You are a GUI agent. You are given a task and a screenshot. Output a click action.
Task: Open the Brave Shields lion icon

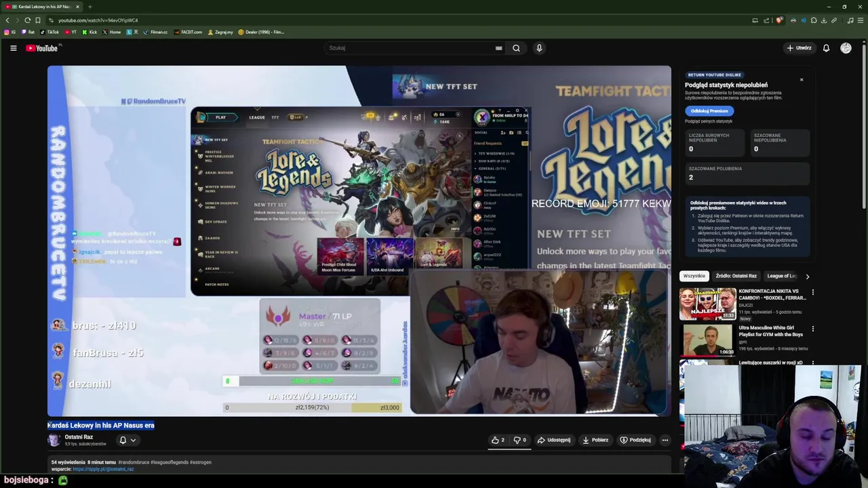[x=779, y=20]
